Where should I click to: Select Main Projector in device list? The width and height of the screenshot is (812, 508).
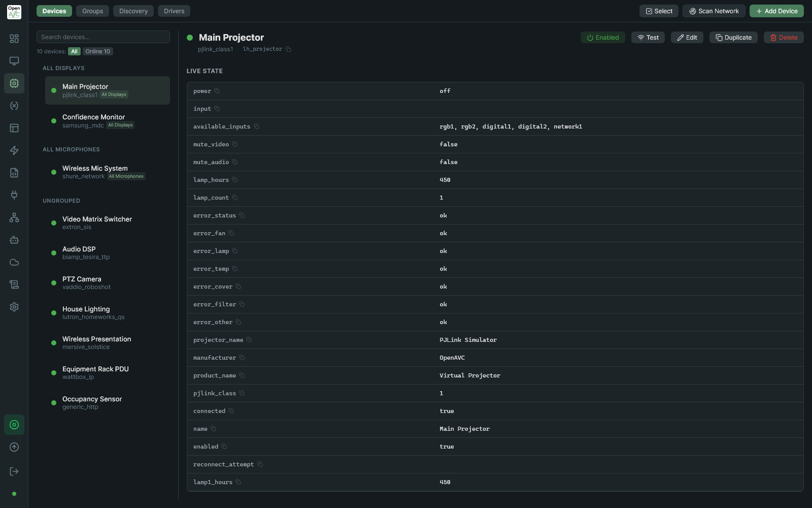[108, 90]
